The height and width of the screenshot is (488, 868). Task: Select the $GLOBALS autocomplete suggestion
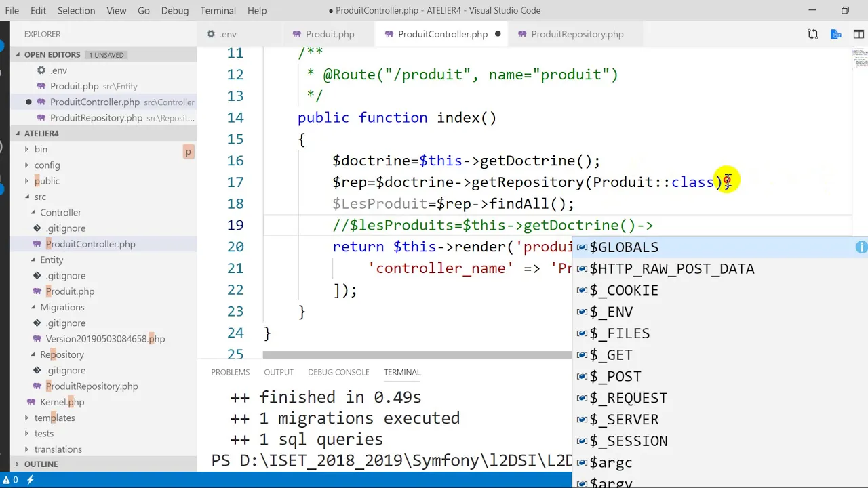coord(720,247)
